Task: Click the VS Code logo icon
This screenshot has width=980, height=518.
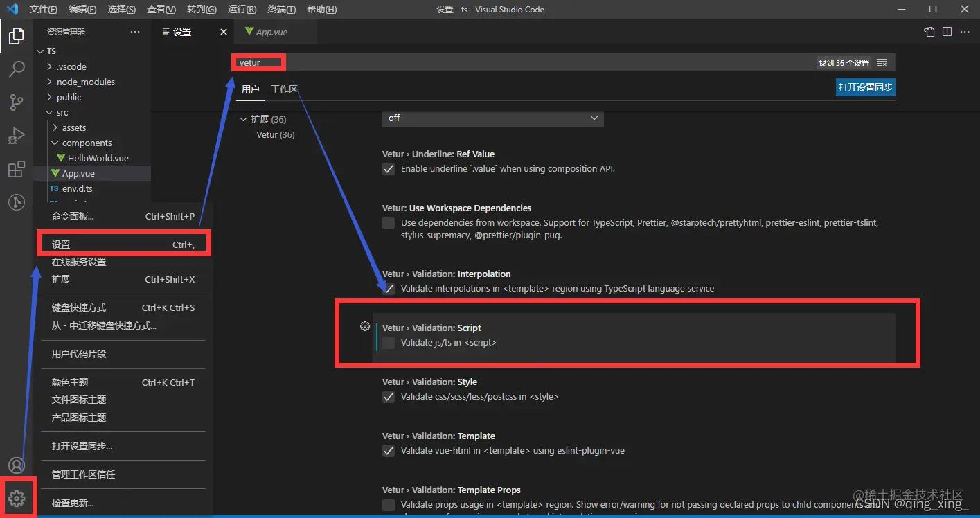Action: [x=12, y=9]
